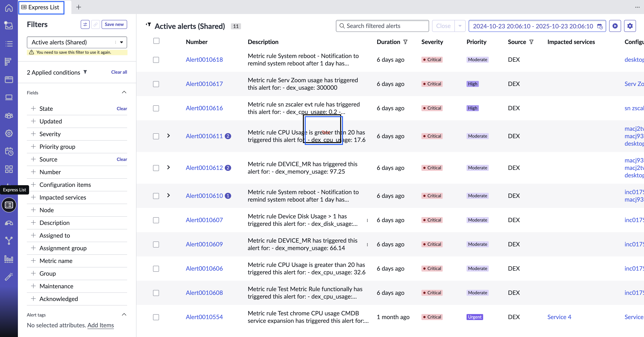
Task: Open the card/window icon in sidebar
Action: point(9,80)
